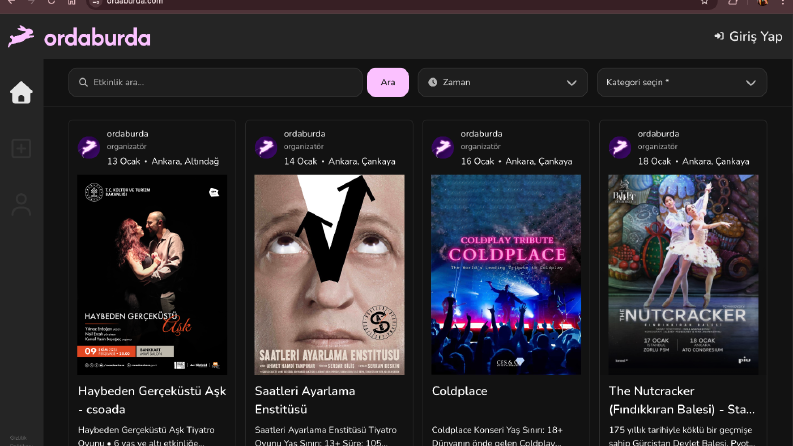The width and height of the screenshot is (793, 446).
Task: Click the pink Ara search button
Action: pyautogui.click(x=388, y=82)
